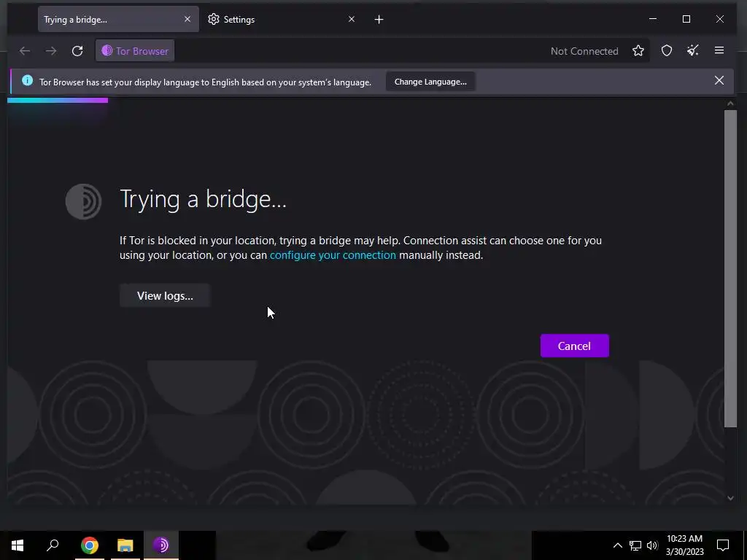Open the volume speaker tray icon
This screenshot has width=747, height=560.
(652, 545)
